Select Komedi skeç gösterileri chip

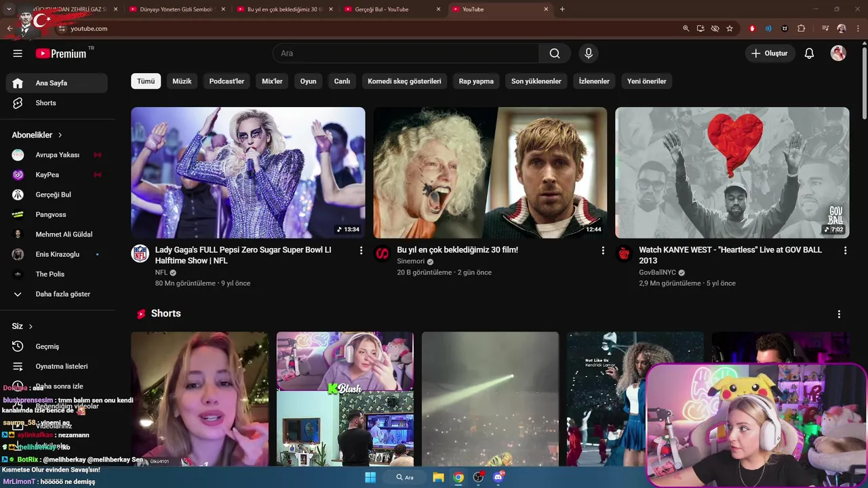[404, 81]
